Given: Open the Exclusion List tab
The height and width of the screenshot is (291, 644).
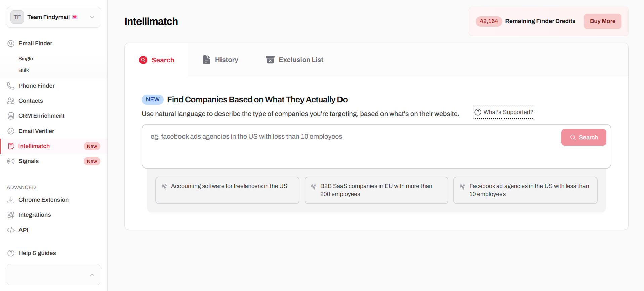Looking at the screenshot, I should pyautogui.click(x=294, y=60).
